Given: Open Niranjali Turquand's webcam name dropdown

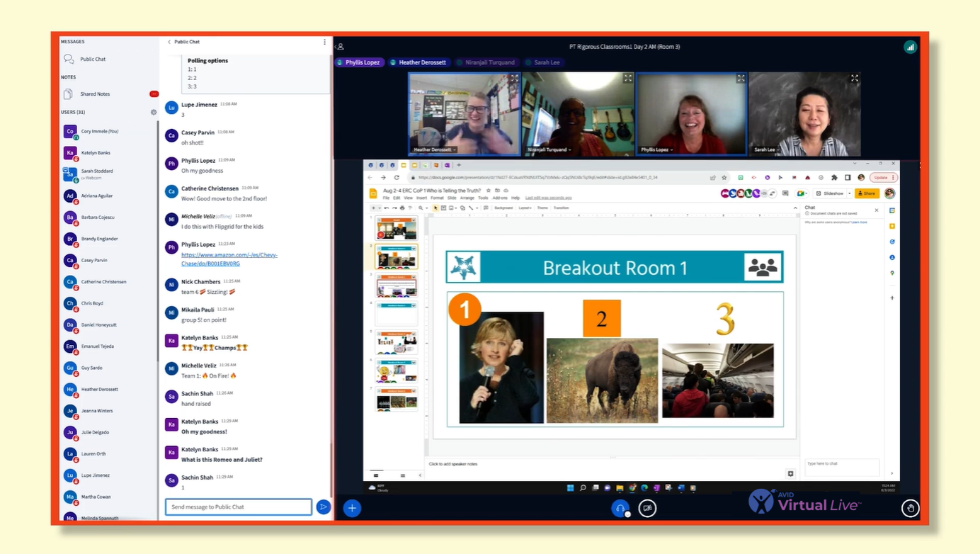Looking at the screenshot, I should pyautogui.click(x=549, y=149).
